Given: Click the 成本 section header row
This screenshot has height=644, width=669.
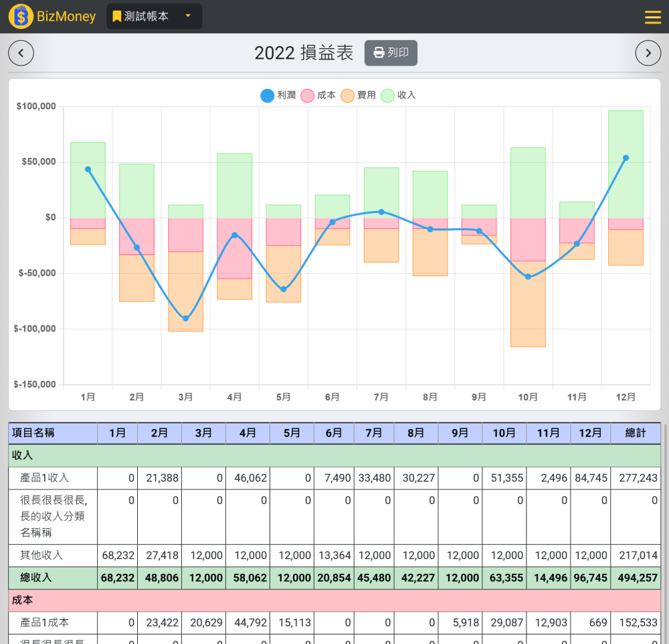Looking at the screenshot, I should pos(334,600).
